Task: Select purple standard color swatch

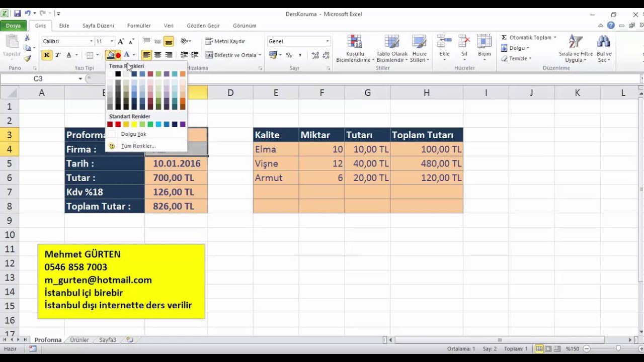Action: coord(183,124)
